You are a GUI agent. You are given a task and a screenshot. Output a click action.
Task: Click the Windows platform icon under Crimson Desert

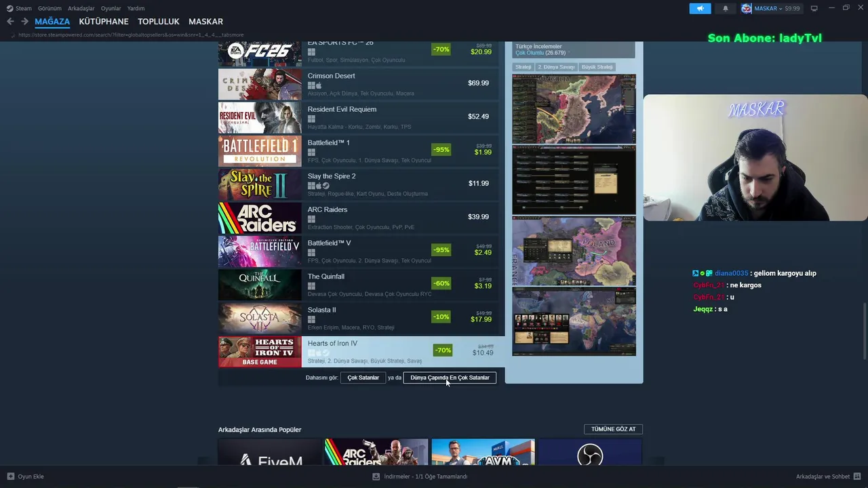[311, 85]
